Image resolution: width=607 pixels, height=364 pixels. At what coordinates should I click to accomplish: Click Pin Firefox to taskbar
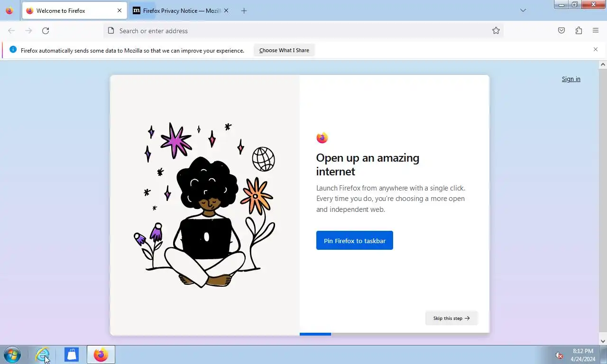click(355, 241)
